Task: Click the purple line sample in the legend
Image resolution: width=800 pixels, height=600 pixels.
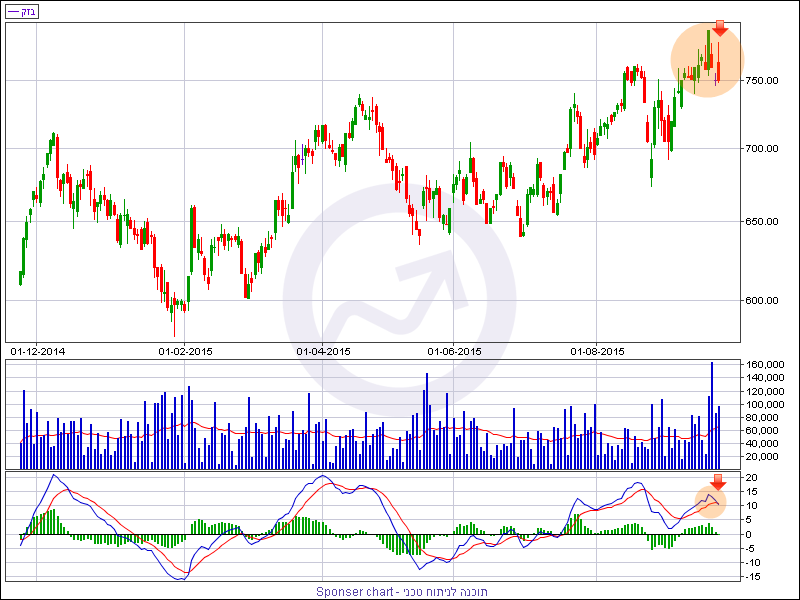Action: pyautogui.click(x=12, y=11)
